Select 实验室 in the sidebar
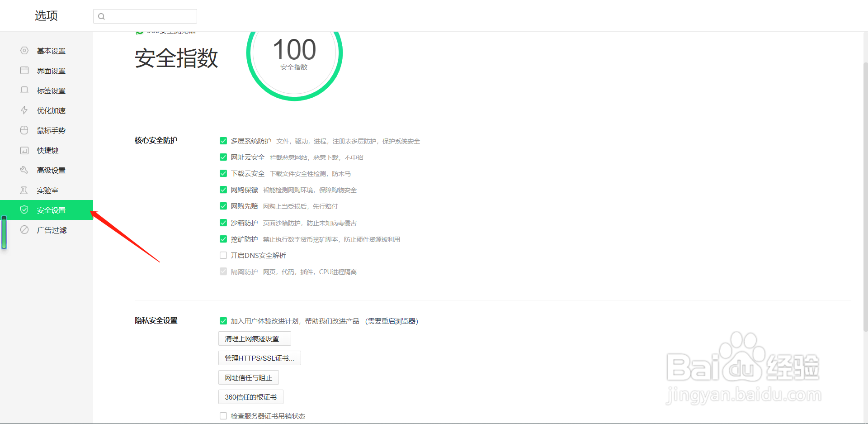Image resolution: width=868 pixels, height=424 pixels. pos(47,190)
